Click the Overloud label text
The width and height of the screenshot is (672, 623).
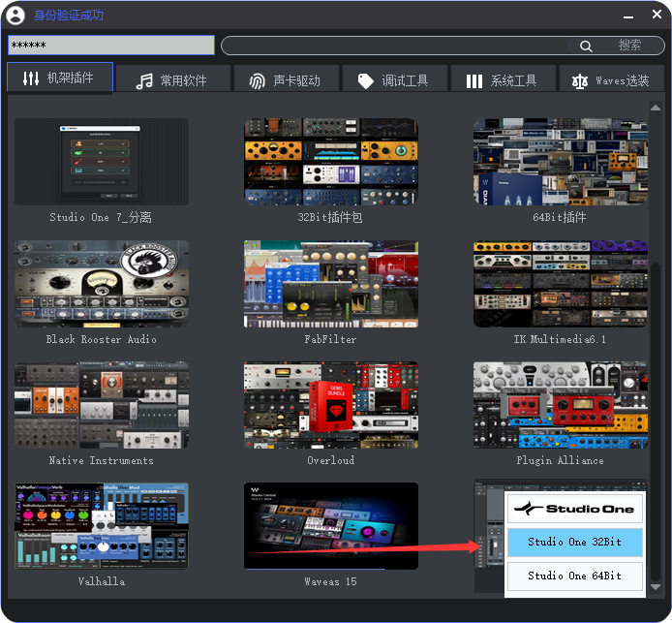tap(331, 461)
